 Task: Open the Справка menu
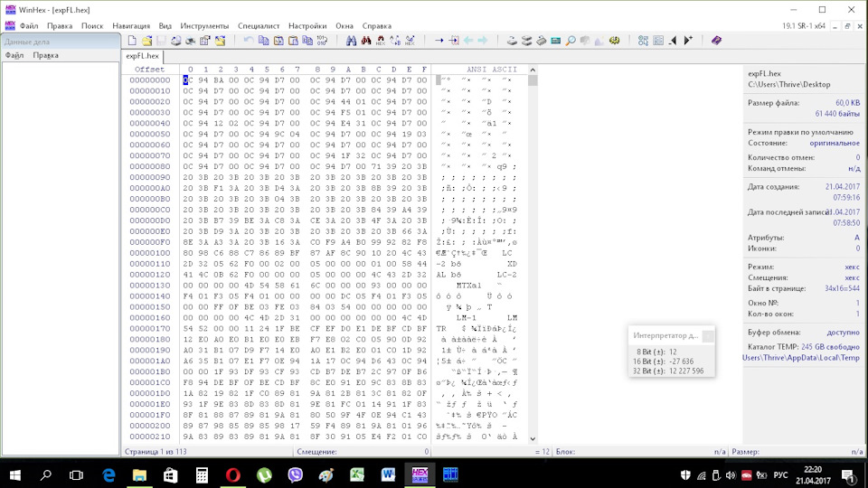pos(376,26)
